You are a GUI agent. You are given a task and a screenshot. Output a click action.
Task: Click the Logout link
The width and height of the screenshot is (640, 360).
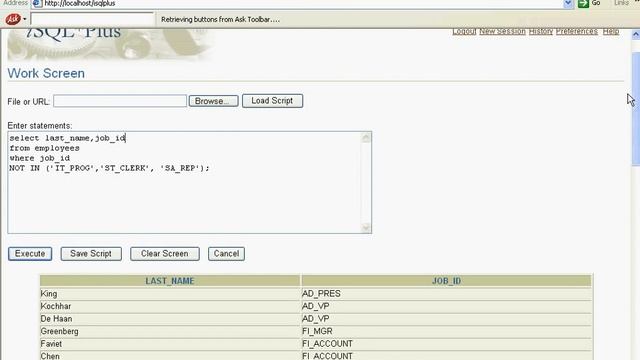click(x=464, y=31)
